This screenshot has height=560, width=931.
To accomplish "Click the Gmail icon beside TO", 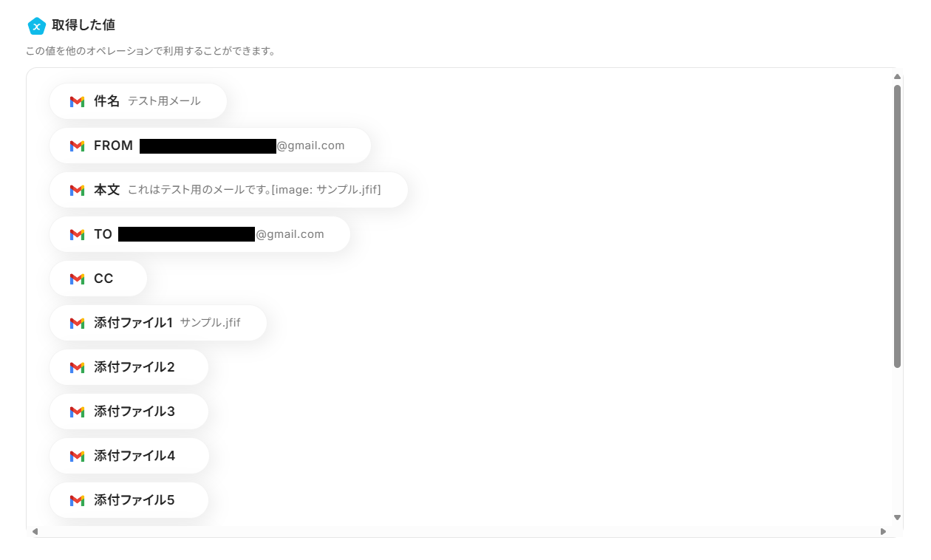I will (x=77, y=235).
